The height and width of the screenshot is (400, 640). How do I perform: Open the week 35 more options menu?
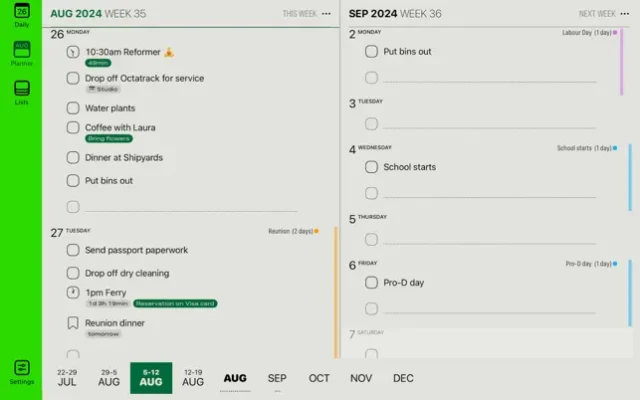pos(326,14)
